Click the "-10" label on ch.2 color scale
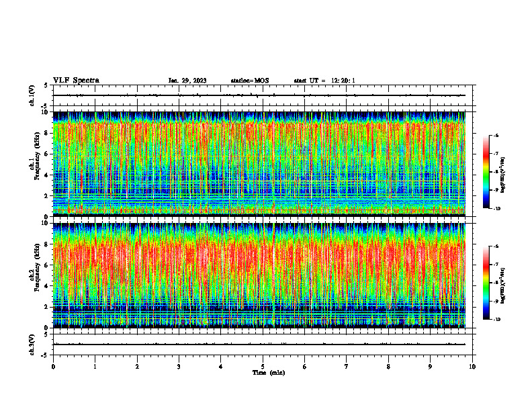The width and height of the screenshot is (532, 411). pos(497,319)
